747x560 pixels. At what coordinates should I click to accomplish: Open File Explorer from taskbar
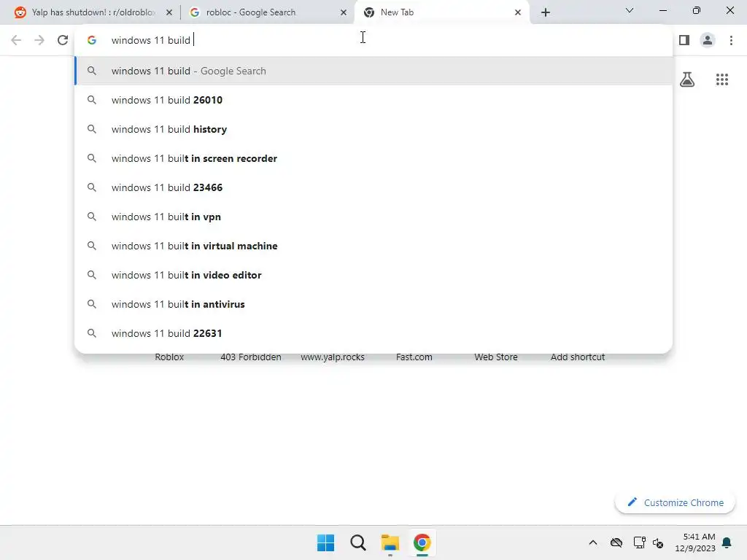(390, 542)
